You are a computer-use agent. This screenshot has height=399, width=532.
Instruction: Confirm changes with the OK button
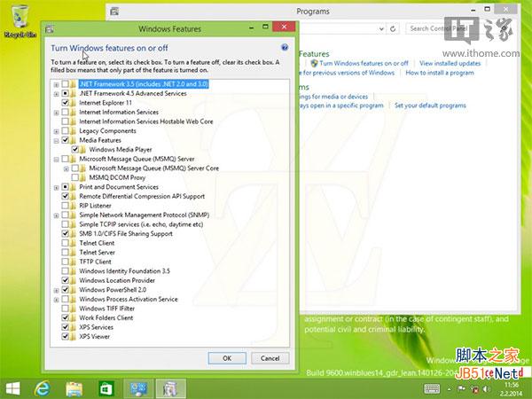(227, 358)
